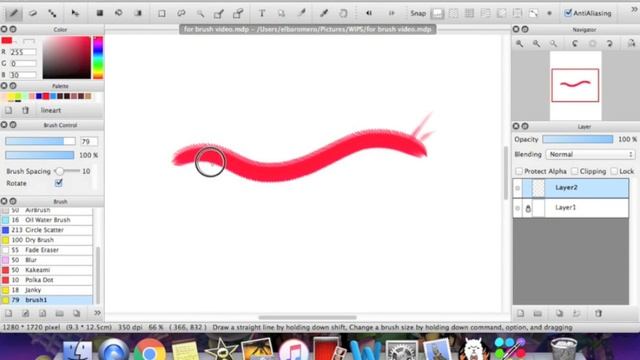This screenshot has height=360, width=640.
Task: Open Google Chrome from the Dock
Action: click(x=149, y=350)
